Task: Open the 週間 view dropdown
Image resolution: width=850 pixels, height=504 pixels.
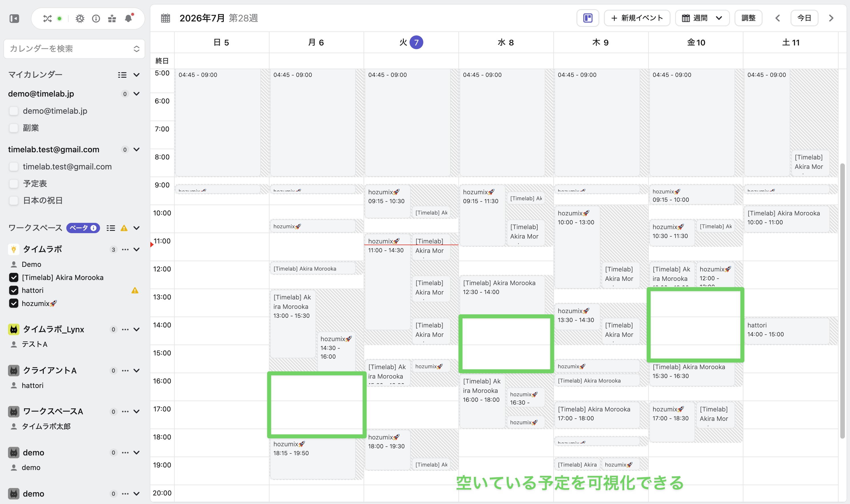Action: pos(702,18)
